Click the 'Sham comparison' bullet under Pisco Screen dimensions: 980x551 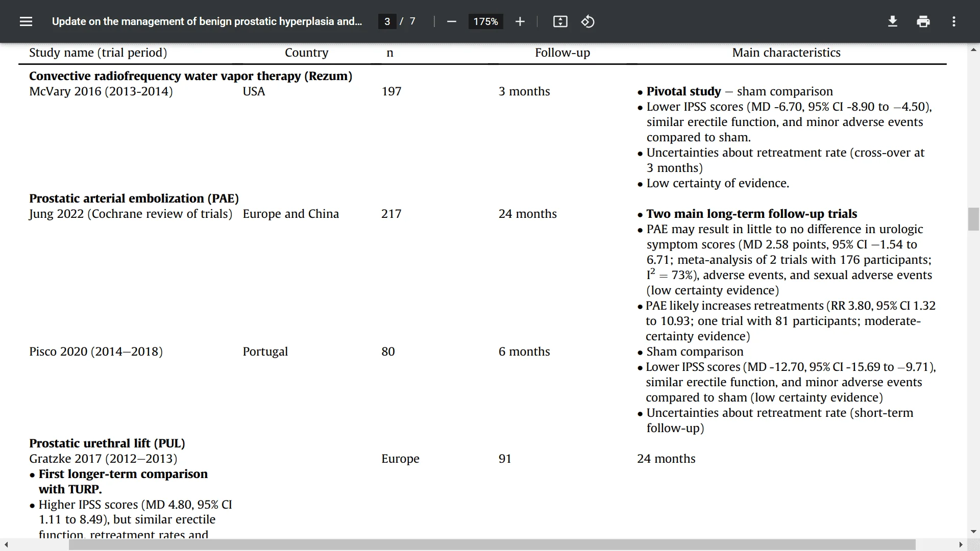click(695, 352)
